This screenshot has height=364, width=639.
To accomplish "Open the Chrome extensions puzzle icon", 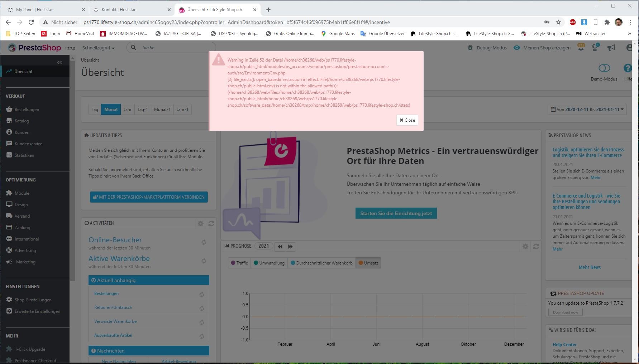I will 607,22.
